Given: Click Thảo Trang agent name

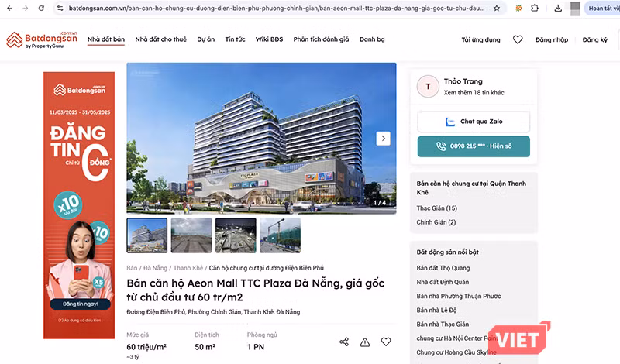Looking at the screenshot, I should 463,81.
